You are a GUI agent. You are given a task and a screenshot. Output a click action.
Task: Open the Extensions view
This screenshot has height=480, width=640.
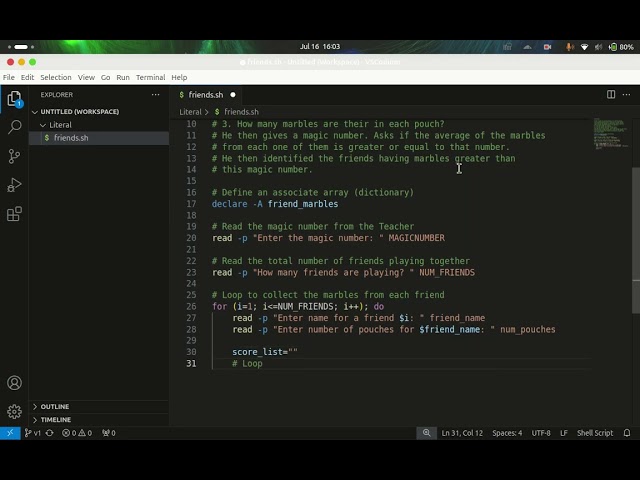[14, 214]
